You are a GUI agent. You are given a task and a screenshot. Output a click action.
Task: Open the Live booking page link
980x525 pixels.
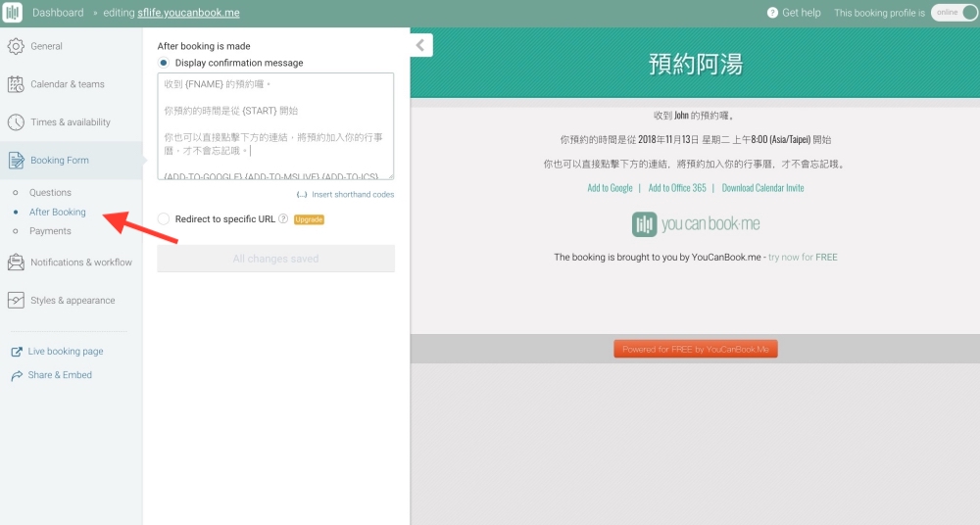(x=65, y=352)
